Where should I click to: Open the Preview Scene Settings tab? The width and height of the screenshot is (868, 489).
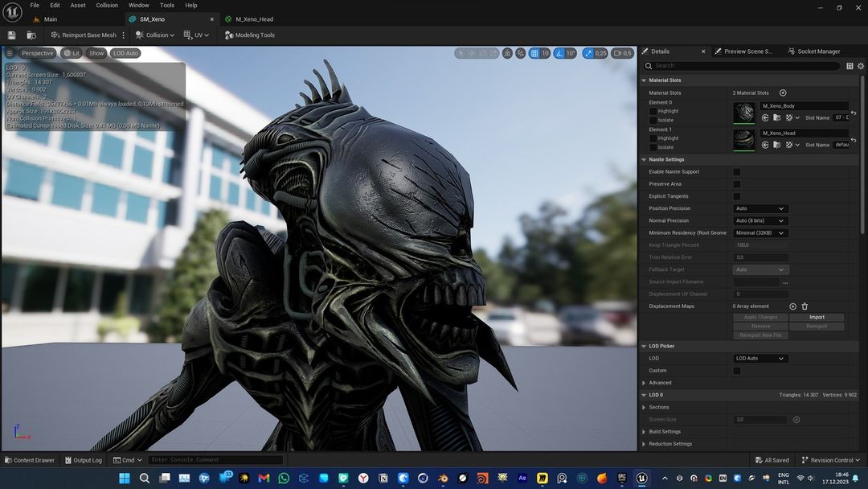tap(743, 51)
